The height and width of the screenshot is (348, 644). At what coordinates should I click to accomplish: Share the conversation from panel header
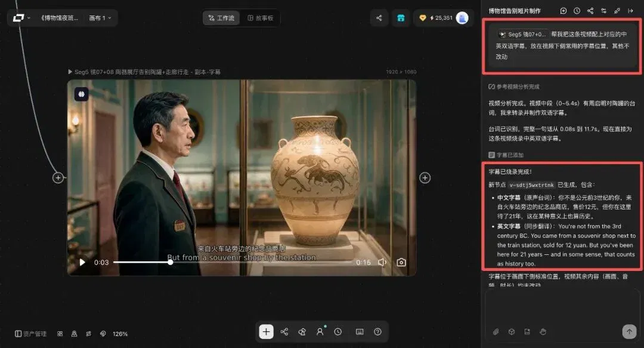click(590, 11)
